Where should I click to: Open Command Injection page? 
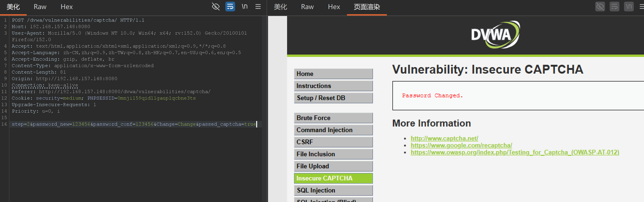click(x=333, y=130)
